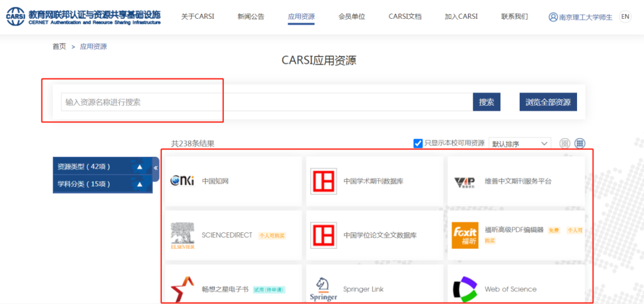Click the 中国学位论文全文数据库 red logo
Image resolution: width=644 pixels, height=304 pixels.
point(324,235)
